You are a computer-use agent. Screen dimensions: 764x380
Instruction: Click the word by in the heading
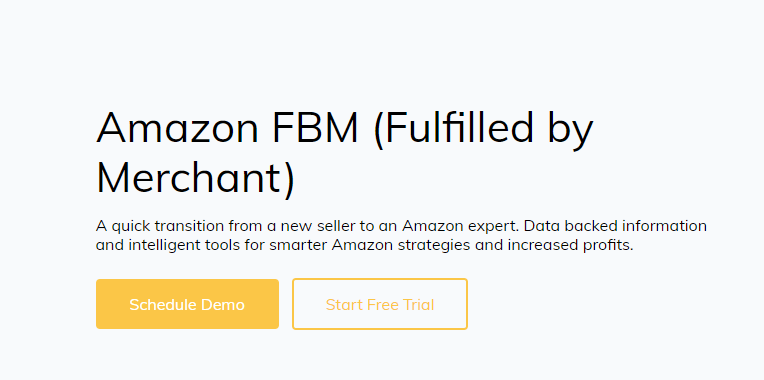(570, 130)
